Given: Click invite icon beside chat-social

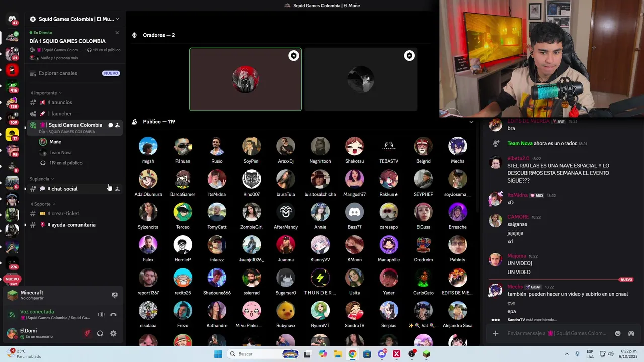Looking at the screenshot, I should click(x=117, y=189).
